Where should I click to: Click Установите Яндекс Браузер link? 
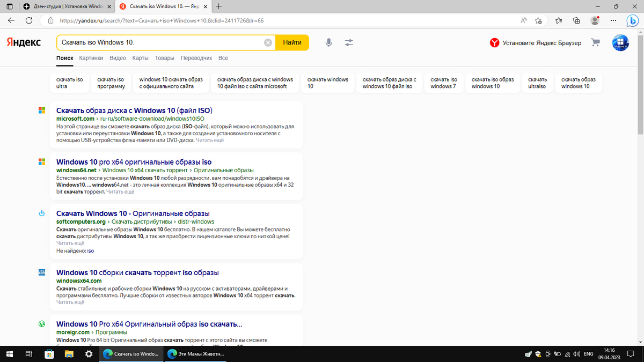536,43
